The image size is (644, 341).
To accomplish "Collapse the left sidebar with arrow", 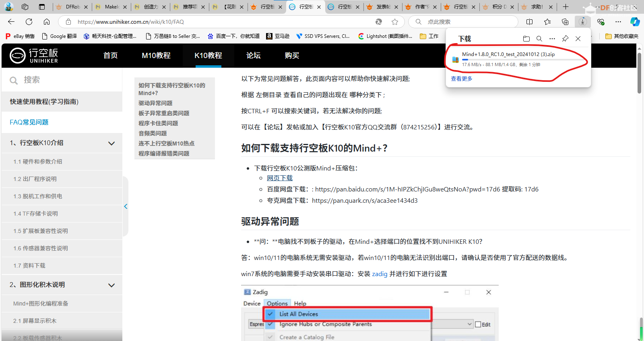I will 126,206.
